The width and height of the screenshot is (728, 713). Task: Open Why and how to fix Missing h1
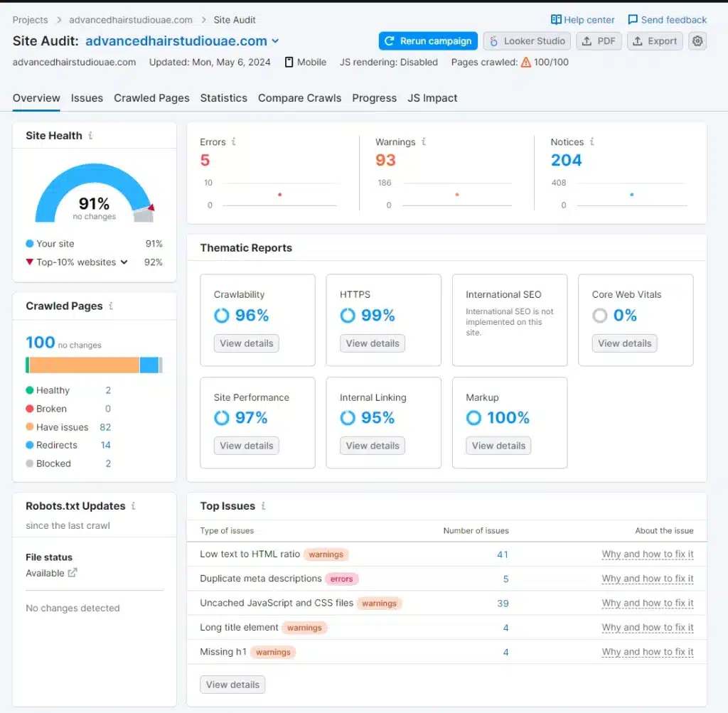647,652
